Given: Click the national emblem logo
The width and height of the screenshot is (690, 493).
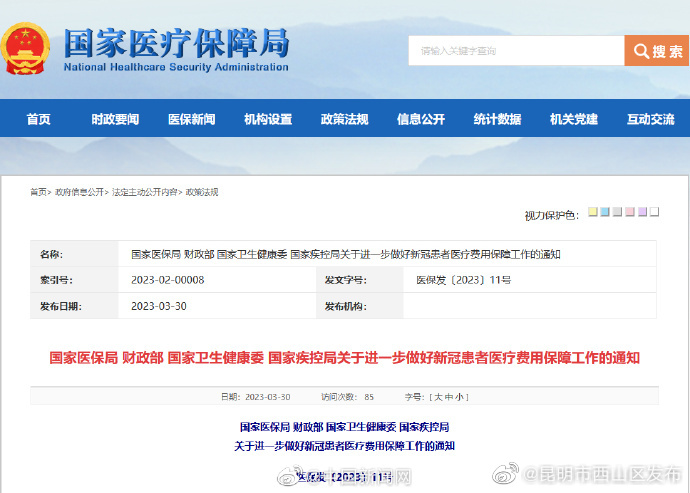Looking at the screenshot, I should 25,48.
